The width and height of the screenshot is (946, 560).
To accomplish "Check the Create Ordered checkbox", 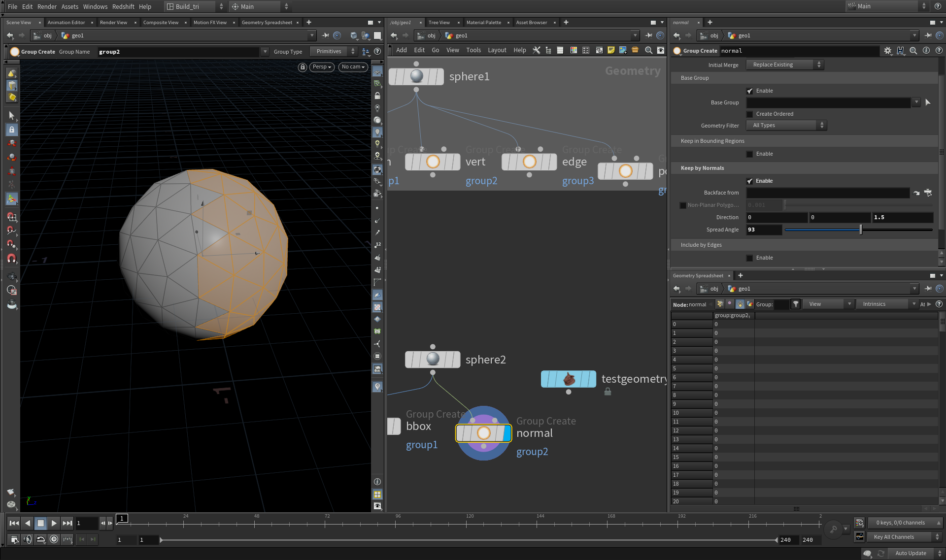I will tap(749, 114).
